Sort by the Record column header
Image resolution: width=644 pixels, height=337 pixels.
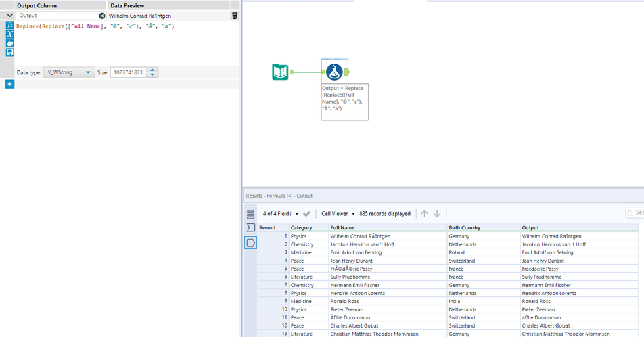point(273,227)
